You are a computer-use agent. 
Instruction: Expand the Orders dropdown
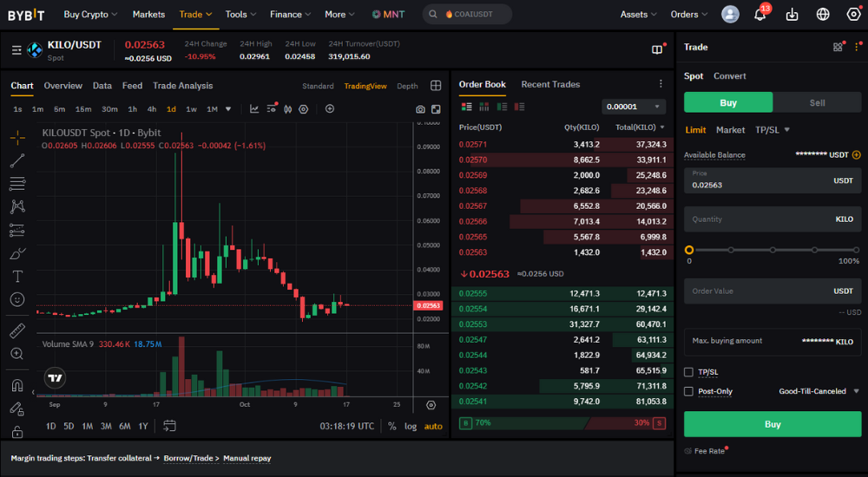[689, 15]
